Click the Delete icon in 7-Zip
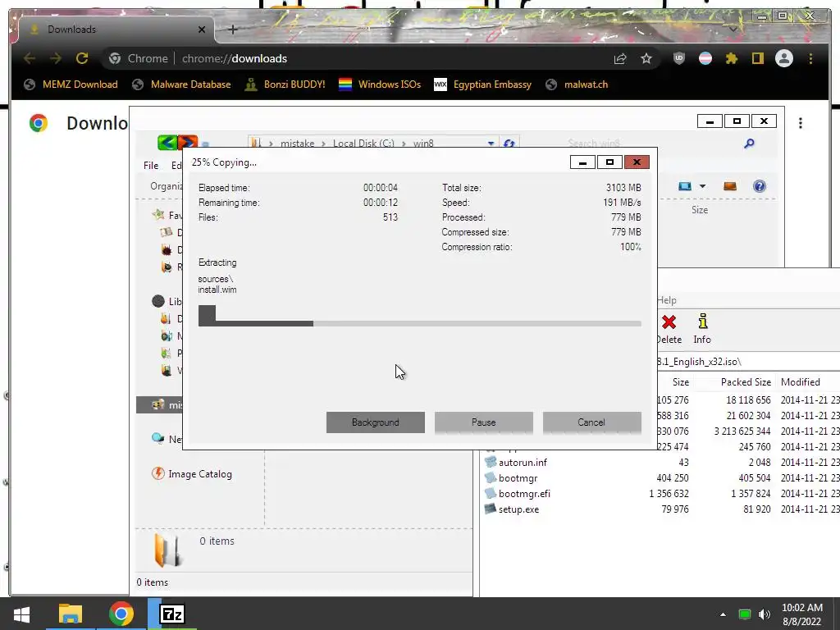This screenshot has width=840, height=630. coord(669,322)
